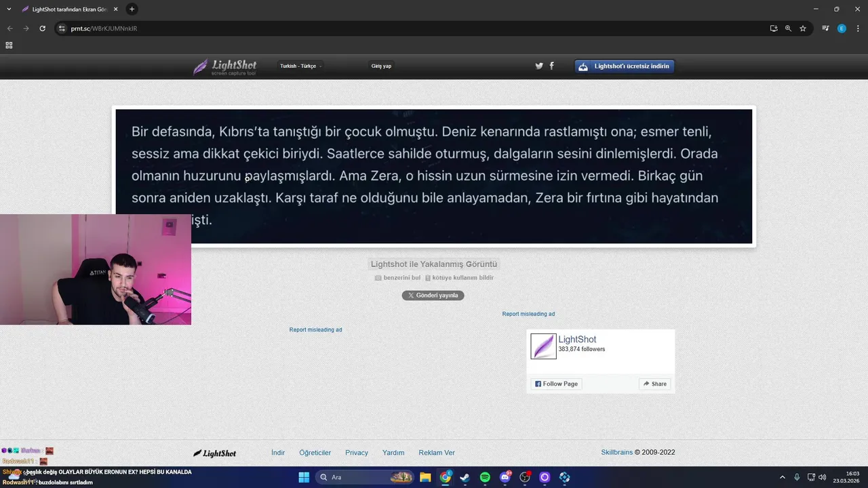Click the zoom magnifier icon in address bar
Screen dimensions: 868x488
coord(788,28)
